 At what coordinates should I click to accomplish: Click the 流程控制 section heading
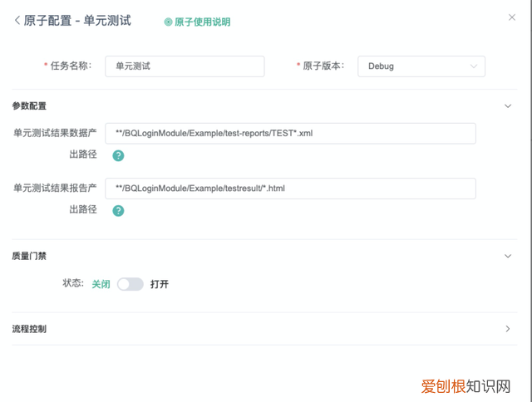[x=29, y=329]
